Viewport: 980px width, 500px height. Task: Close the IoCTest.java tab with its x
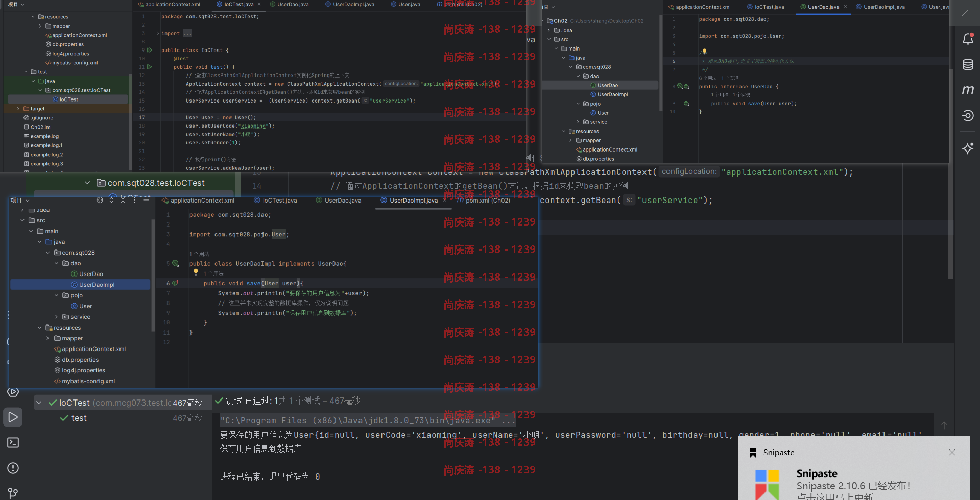coord(259,4)
